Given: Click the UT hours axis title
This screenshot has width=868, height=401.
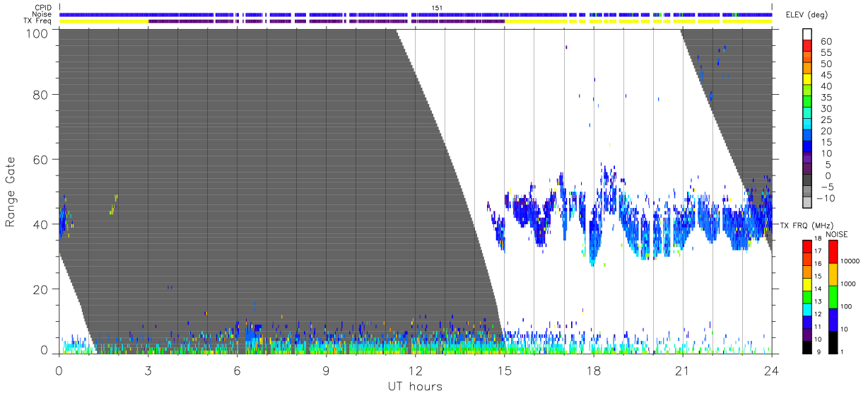Looking at the screenshot, I should tap(414, 386).
